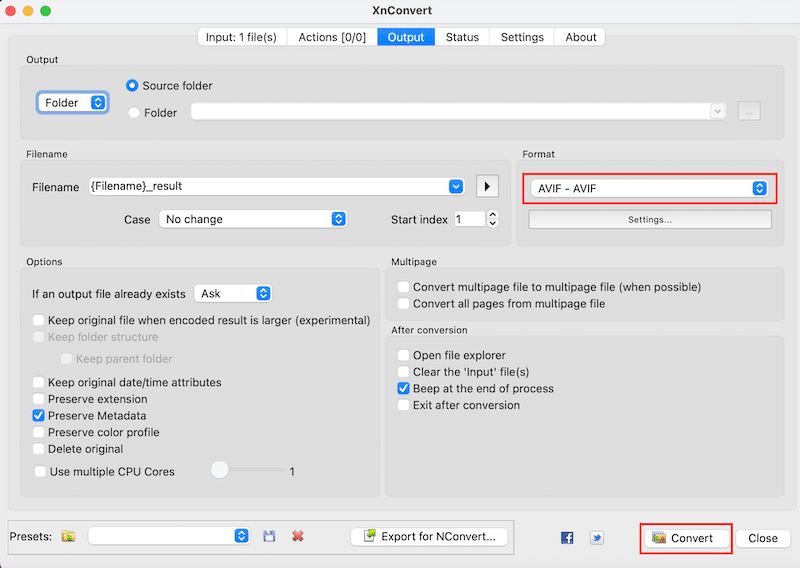Check Clear the 'Input' file(s)

[x=404, y=372]
